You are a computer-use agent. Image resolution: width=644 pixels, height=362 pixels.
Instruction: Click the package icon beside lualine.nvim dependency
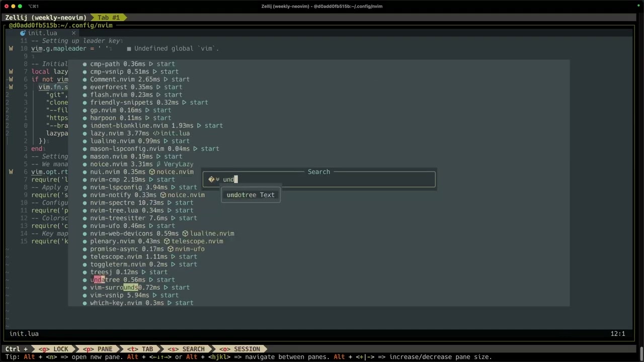pyautogui.click(x=185, y=234)
